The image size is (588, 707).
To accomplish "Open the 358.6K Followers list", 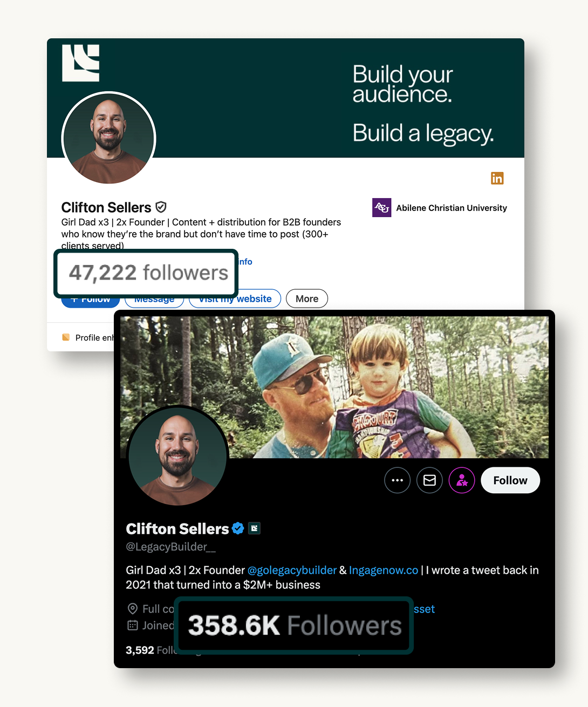I will pos(295,626).
